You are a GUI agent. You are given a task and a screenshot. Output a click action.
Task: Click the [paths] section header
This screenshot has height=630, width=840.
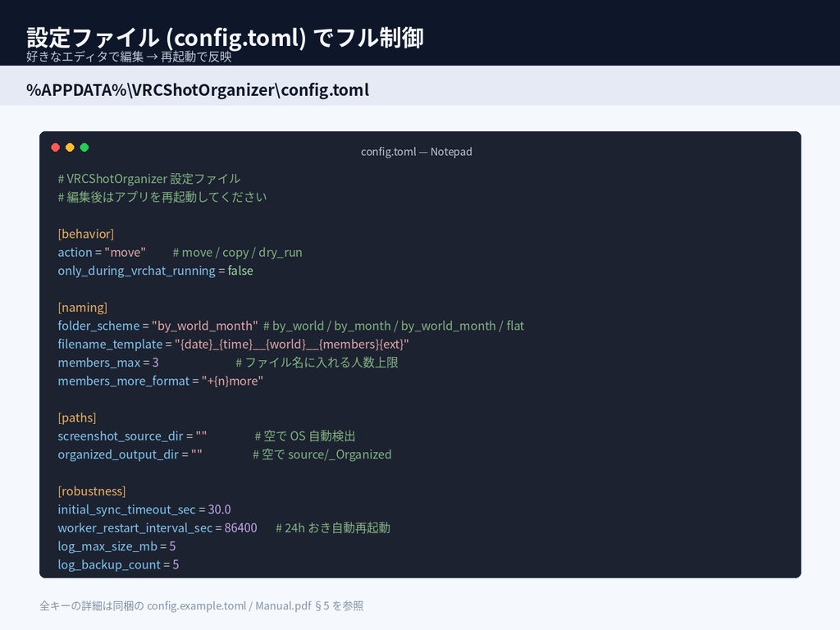pos(76,417)
